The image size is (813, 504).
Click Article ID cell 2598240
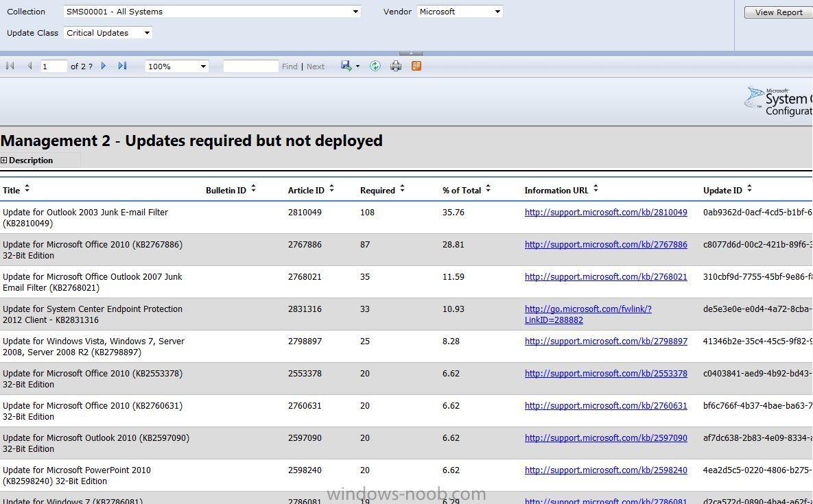[305, 470]
